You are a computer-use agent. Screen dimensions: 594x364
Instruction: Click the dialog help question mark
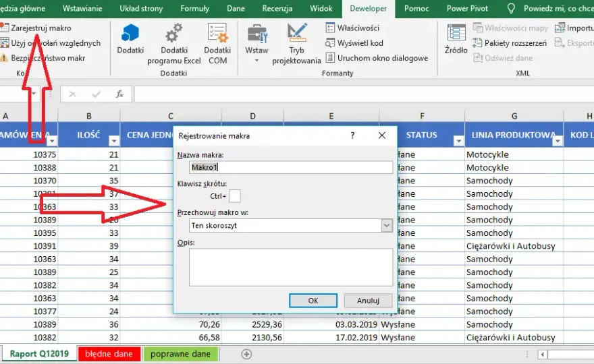352,135
